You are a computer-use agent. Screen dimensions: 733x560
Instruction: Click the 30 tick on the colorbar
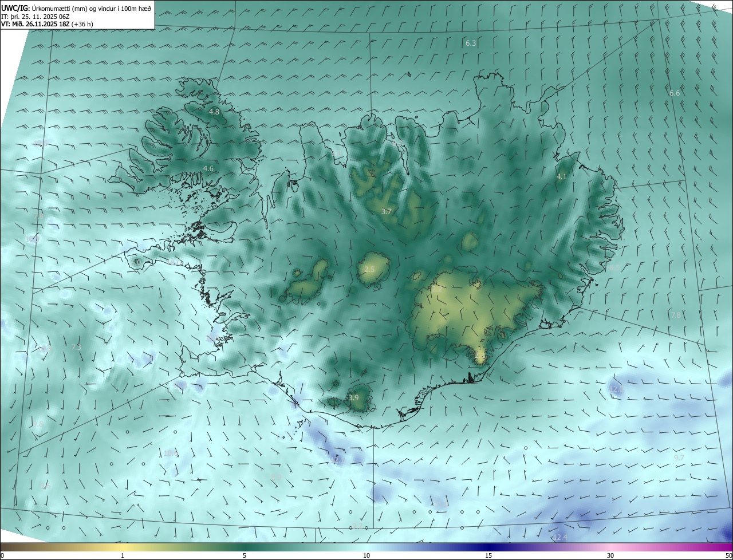[x=610, y=555]
